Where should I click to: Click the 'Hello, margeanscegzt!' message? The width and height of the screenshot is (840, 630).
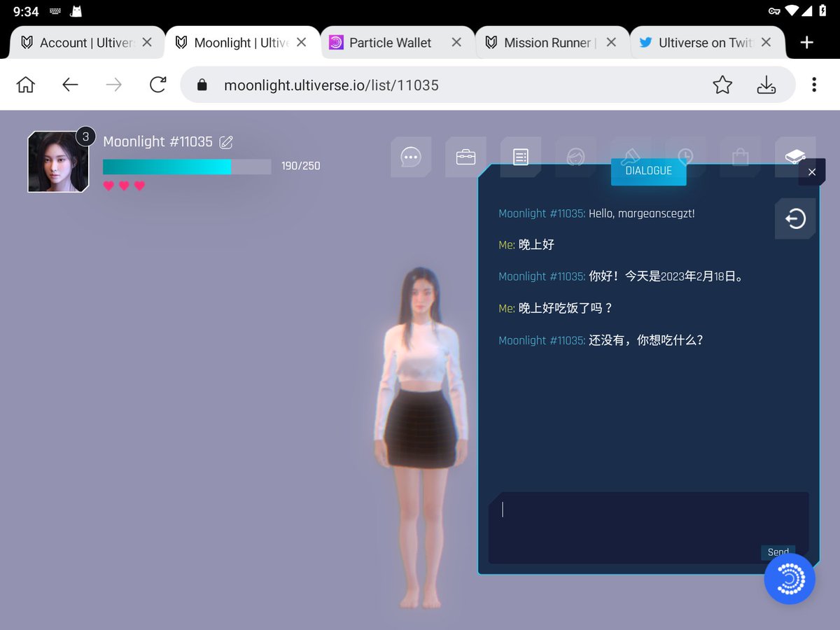pos(642,213)
